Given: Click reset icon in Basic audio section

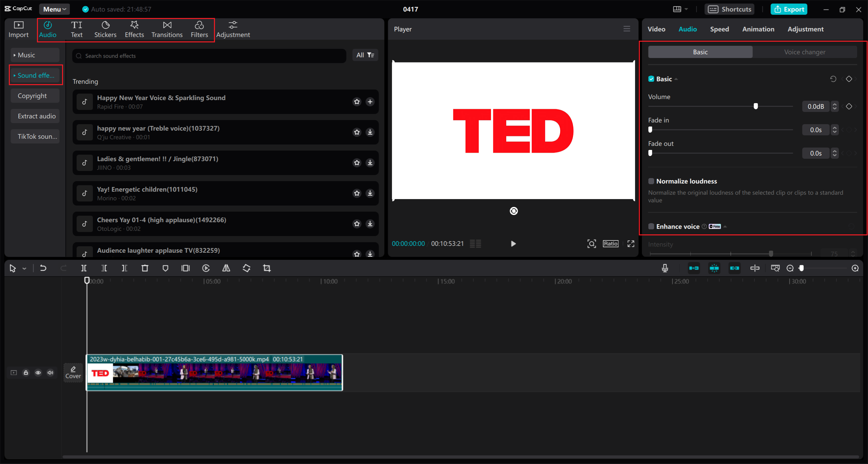Looking at the screenshot, I should point(833,79).
